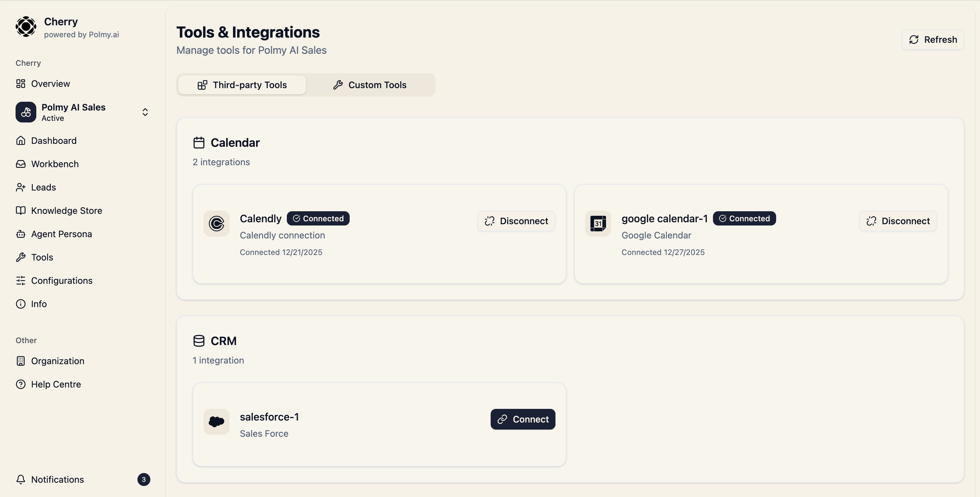Open the Workbench page
The width and height of the screenshot is (980, 497).
(55, 164)
